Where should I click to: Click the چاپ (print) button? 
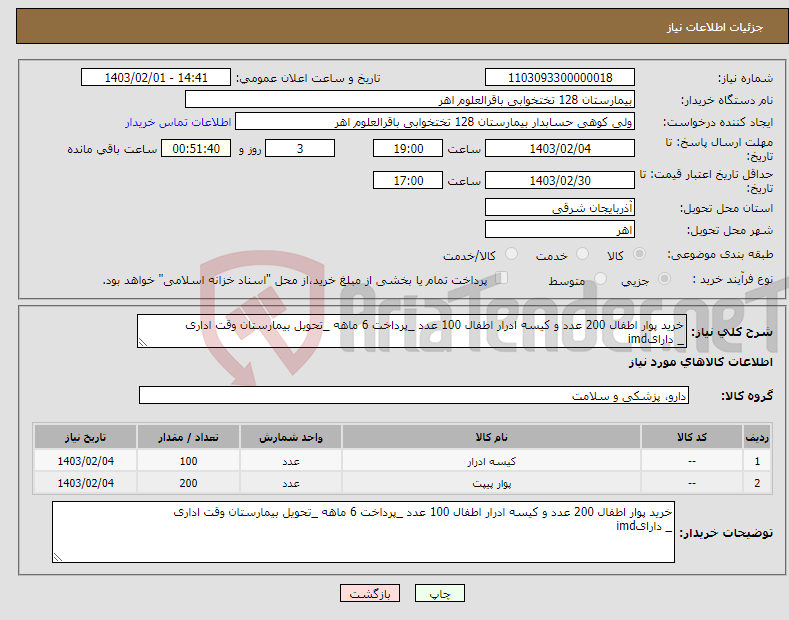(x=439, y=593)
